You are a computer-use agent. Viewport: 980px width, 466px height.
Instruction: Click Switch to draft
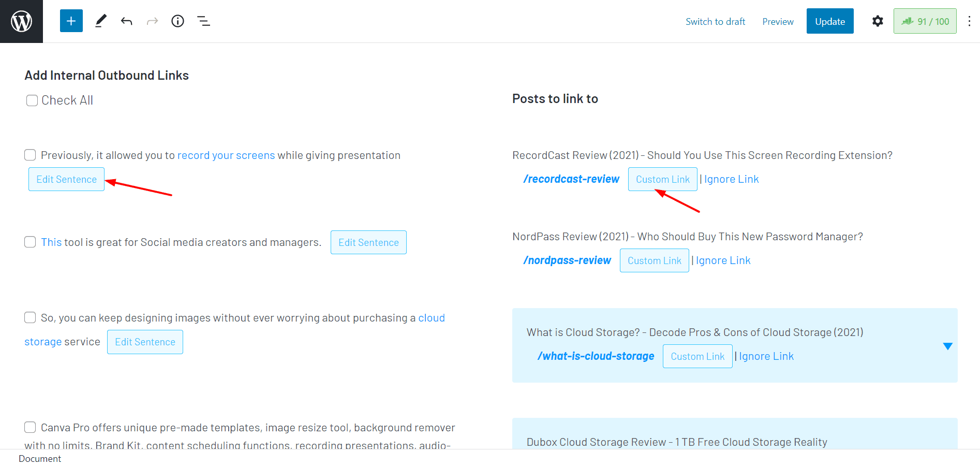715,22
